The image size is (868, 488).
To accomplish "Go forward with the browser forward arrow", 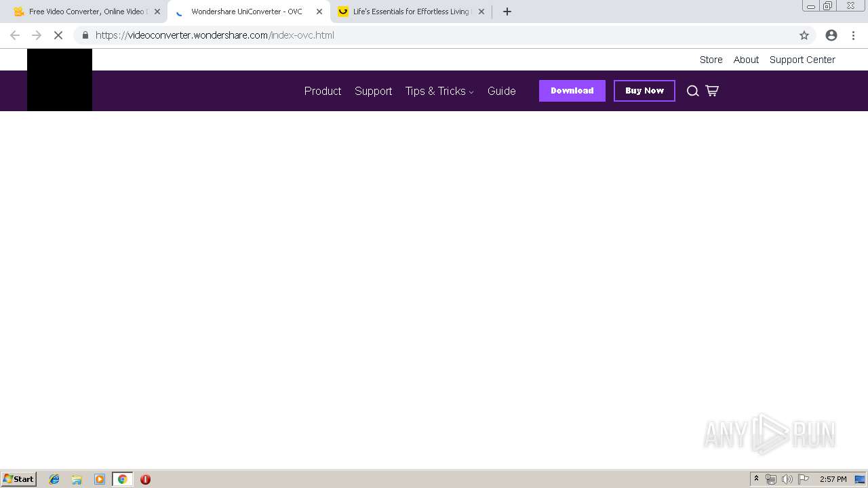I will click(37, 35).
